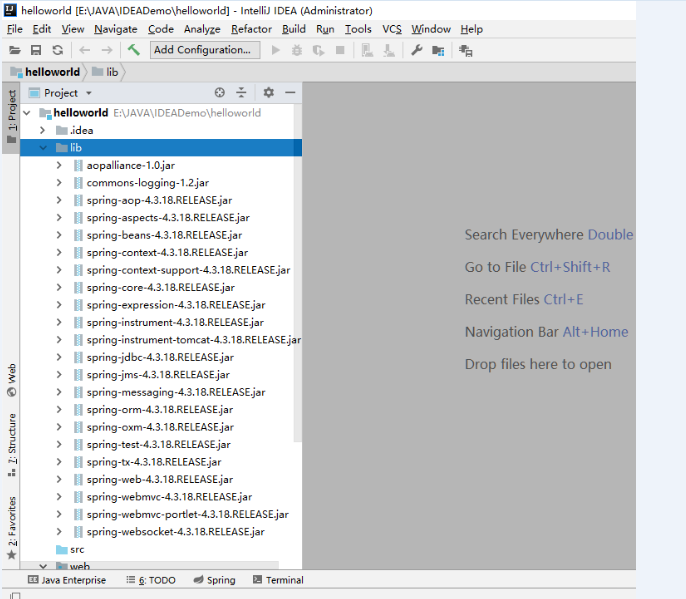Screen dimensions: 686x599
Task: Expand spring-core-4.3.18.RELEASE.jar
Action: [x=59, y=287]
